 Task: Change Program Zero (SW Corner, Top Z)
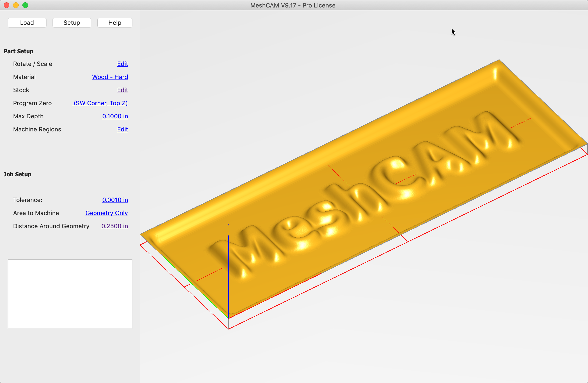(100, 103)
